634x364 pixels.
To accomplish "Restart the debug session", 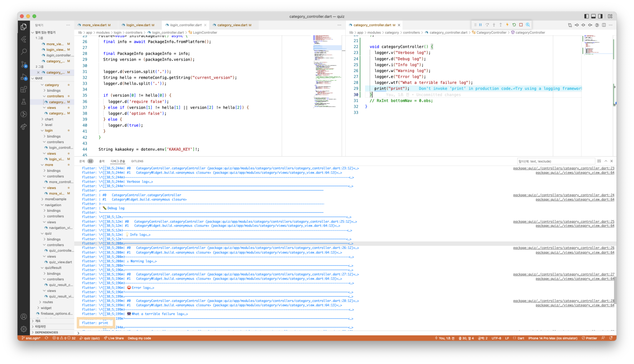I will (514, 25).
